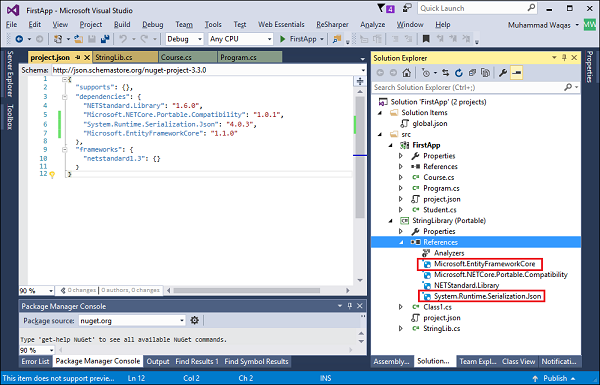Screen dimensions: 600x385
Task: Open the Debug configuration dropdown
Action: [184, 39]
